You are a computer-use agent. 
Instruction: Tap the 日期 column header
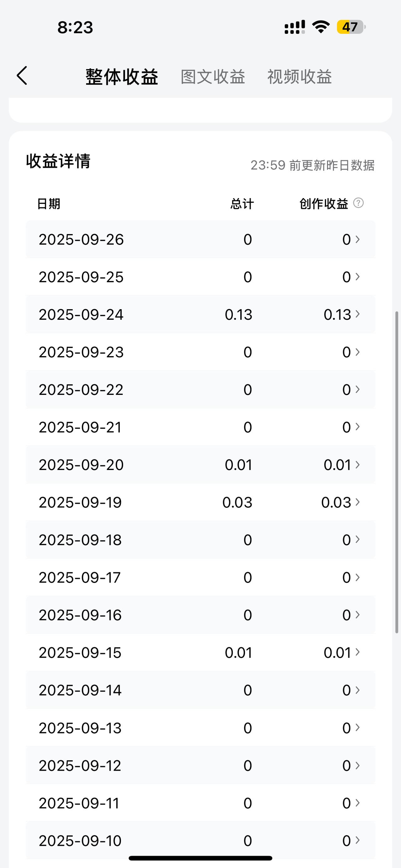pyautogui.click(x=49, y=204)
